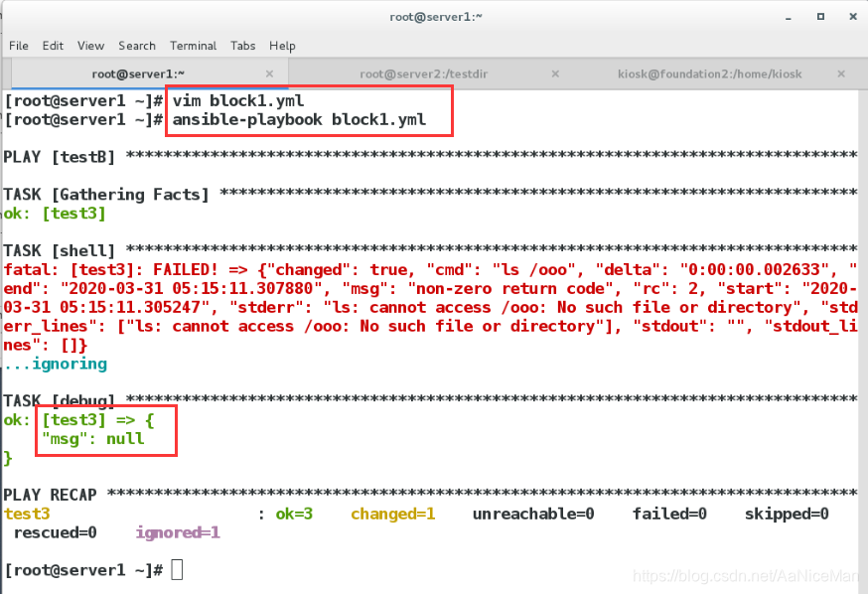
Task: Click the green 'ok: [test3]' under Gathering Facts
Action: (x=55, y=214)
